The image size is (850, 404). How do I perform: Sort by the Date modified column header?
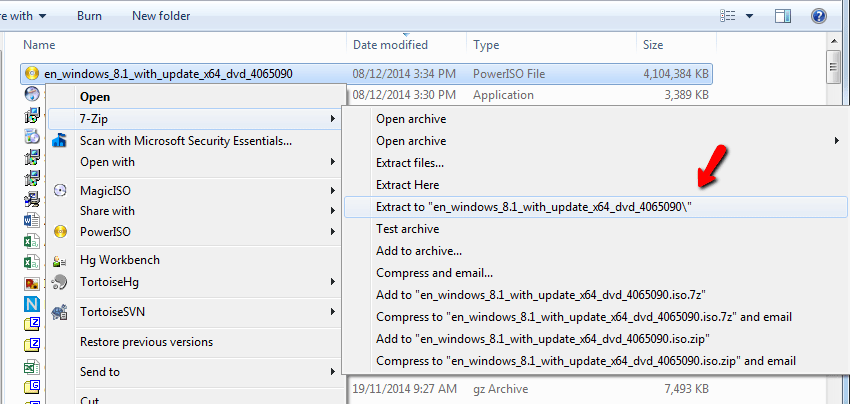(407, 44)
